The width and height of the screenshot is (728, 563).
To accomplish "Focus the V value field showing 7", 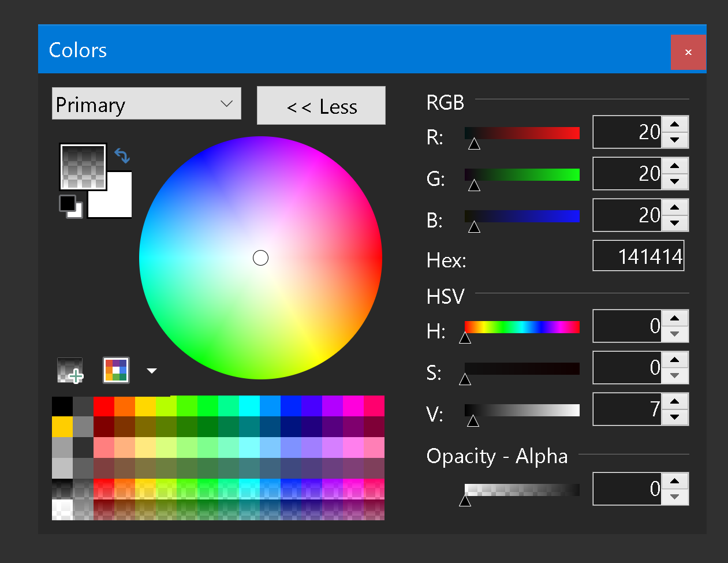I will pos(627,409).
